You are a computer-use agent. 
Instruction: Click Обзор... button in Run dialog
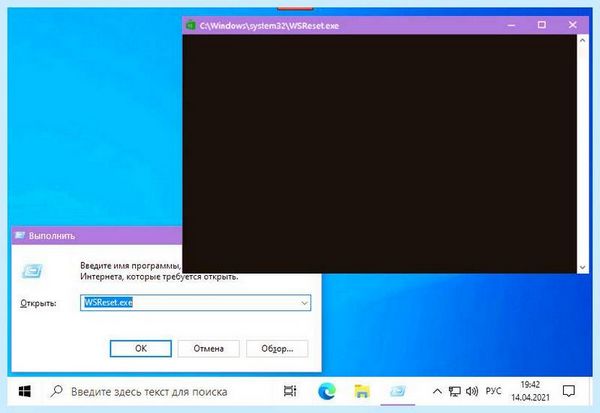[x=277, y=348]
